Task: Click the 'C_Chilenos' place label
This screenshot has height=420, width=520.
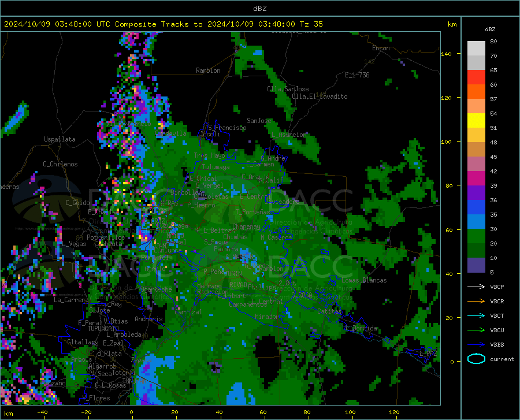Action: point(60,164)
